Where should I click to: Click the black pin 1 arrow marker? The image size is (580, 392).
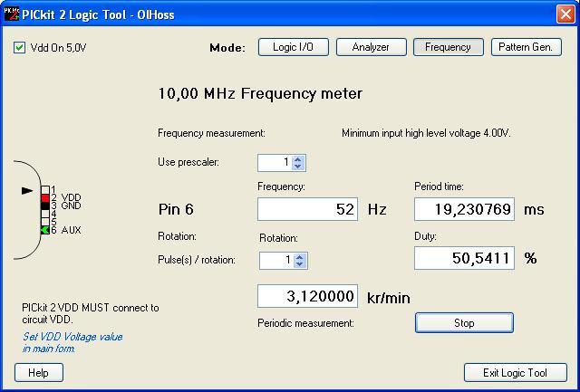click(27, 191)
